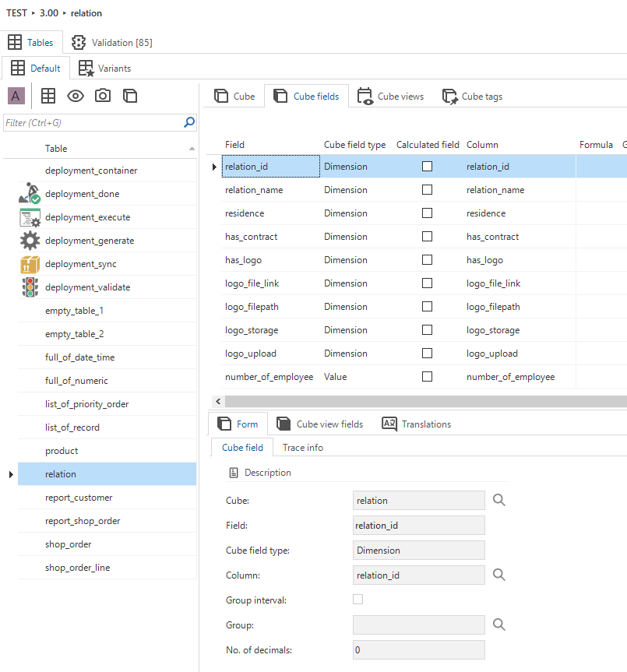Select the logo_storage field row
Viewport: 627px width, 672px height.
coord(424,330)
